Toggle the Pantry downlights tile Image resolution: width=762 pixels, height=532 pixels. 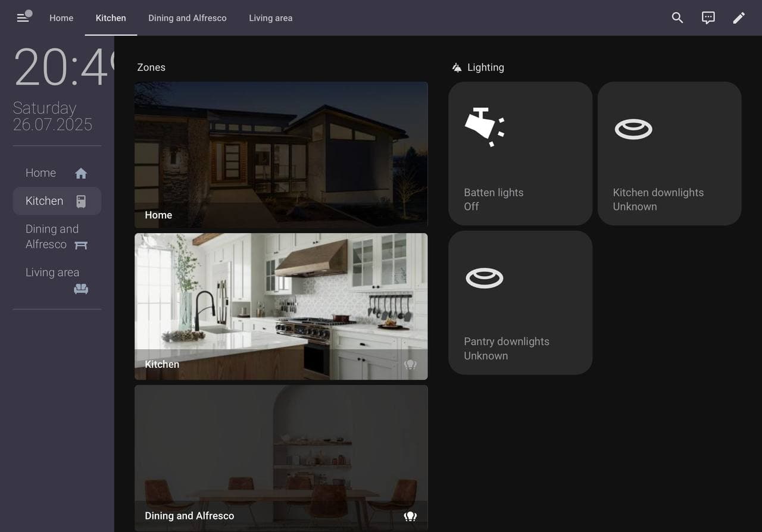pyautogui.click(x=520, y=303)
